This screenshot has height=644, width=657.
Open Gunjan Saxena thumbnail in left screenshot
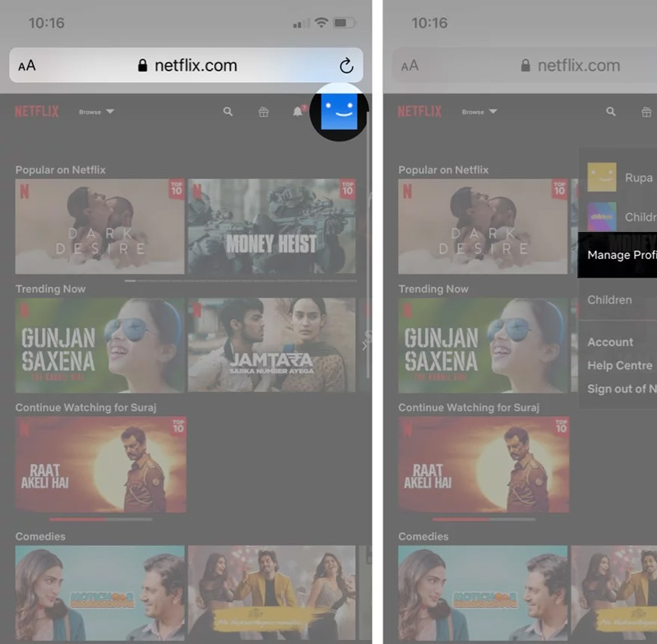(99, 345)
